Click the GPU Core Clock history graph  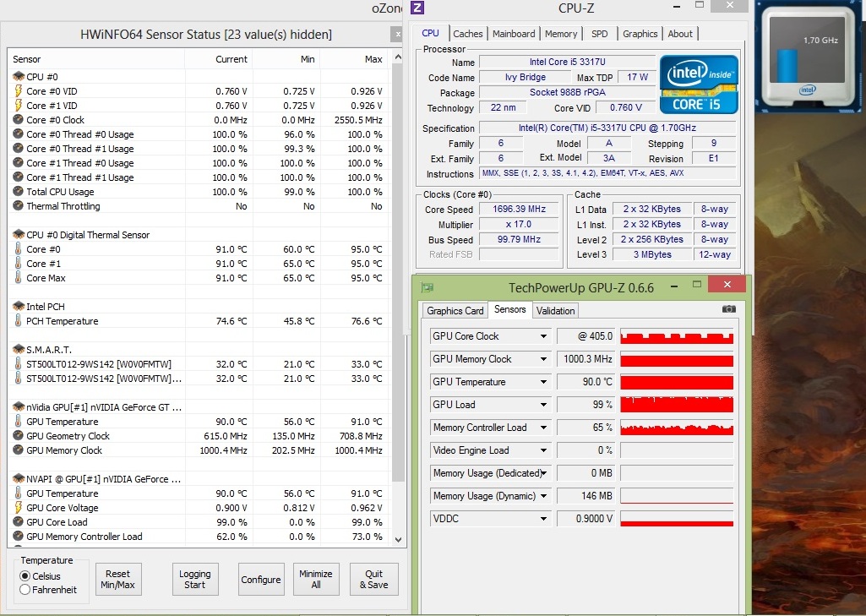pos(677,336)
